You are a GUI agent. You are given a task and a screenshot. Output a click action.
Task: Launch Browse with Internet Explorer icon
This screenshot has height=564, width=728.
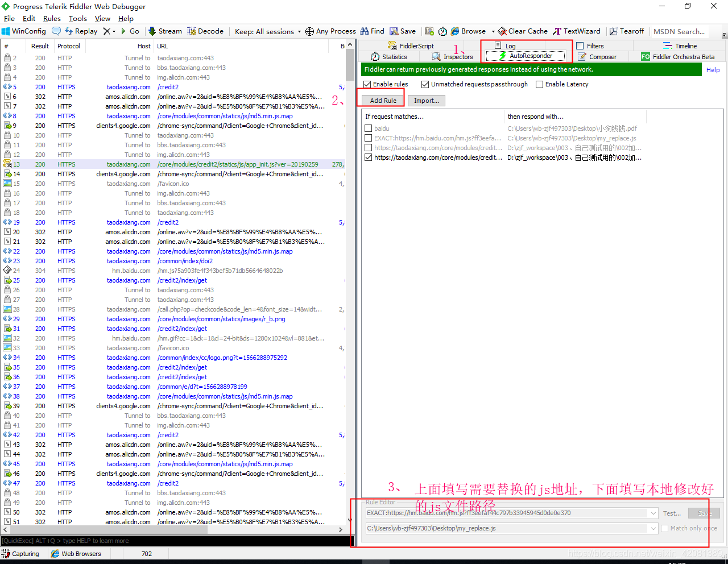[468, 31]
